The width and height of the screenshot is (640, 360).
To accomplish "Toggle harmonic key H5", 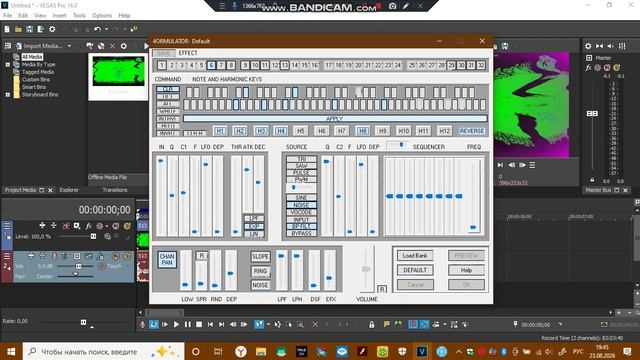I will pos(300,131).
